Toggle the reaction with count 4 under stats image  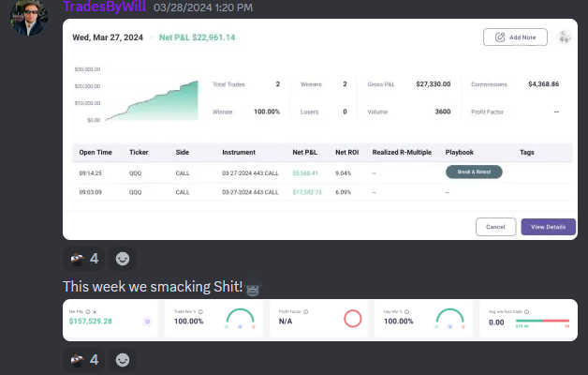tap(84, 359)
